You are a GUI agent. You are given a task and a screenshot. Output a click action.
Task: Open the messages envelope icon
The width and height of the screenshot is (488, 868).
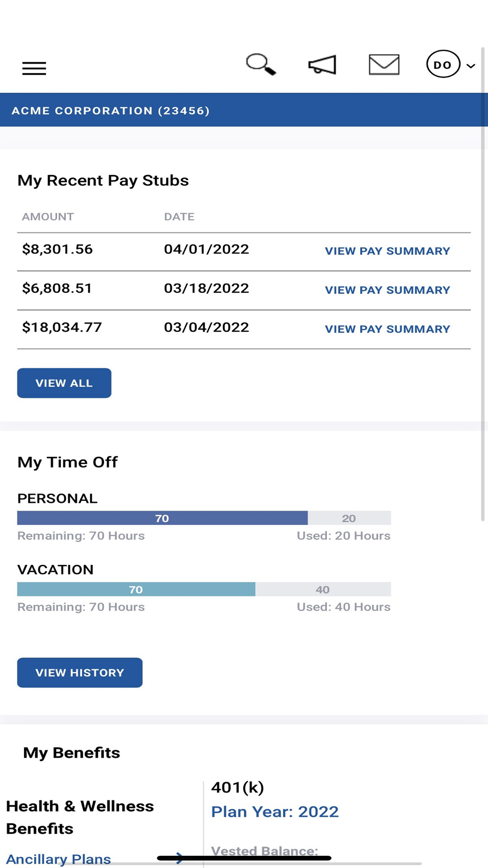point(384,64)
